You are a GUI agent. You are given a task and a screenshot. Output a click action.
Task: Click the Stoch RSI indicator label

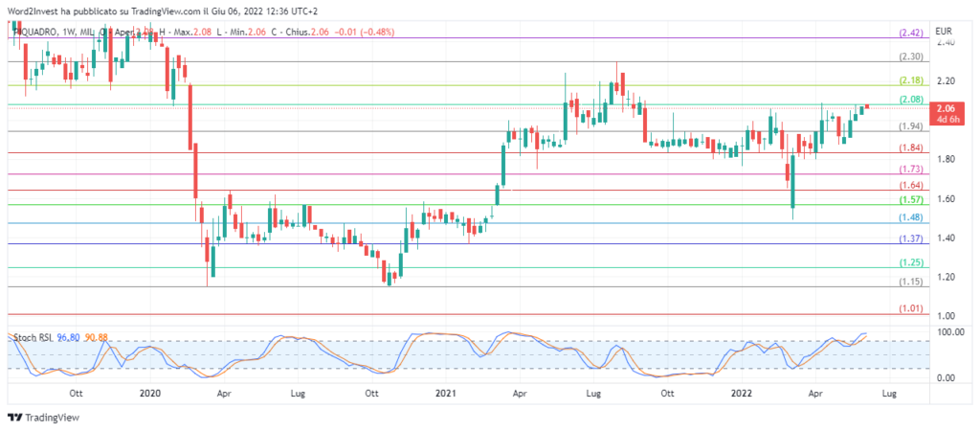click(31, 337)
